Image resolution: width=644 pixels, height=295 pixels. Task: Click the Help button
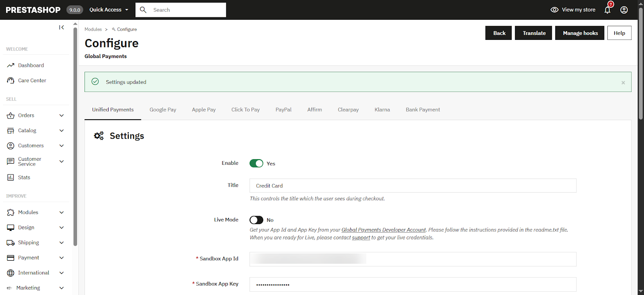point(619,33)
